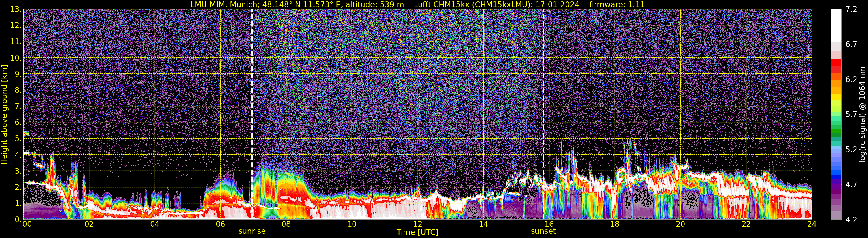Click the time axis tick 02

[89, 224]
